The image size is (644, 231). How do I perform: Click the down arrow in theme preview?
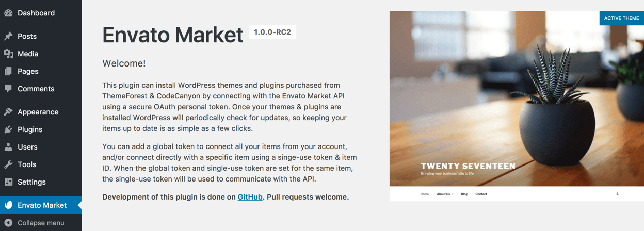(617, 194)
